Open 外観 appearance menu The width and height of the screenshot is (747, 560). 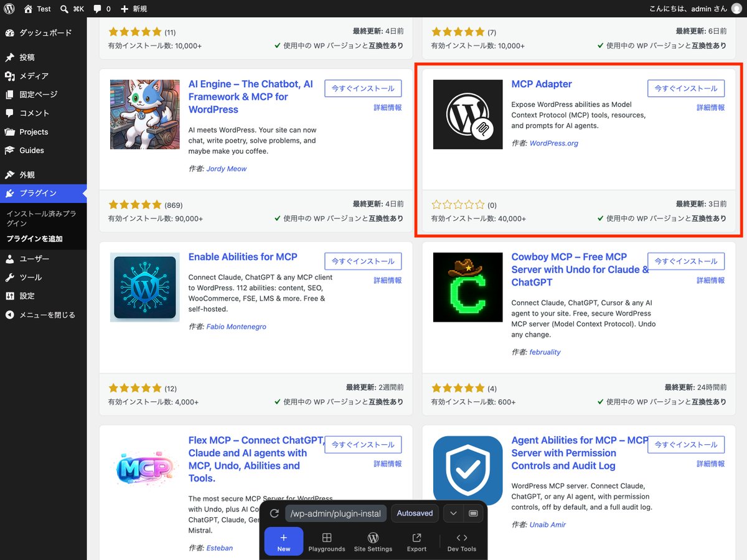point(44,175)
